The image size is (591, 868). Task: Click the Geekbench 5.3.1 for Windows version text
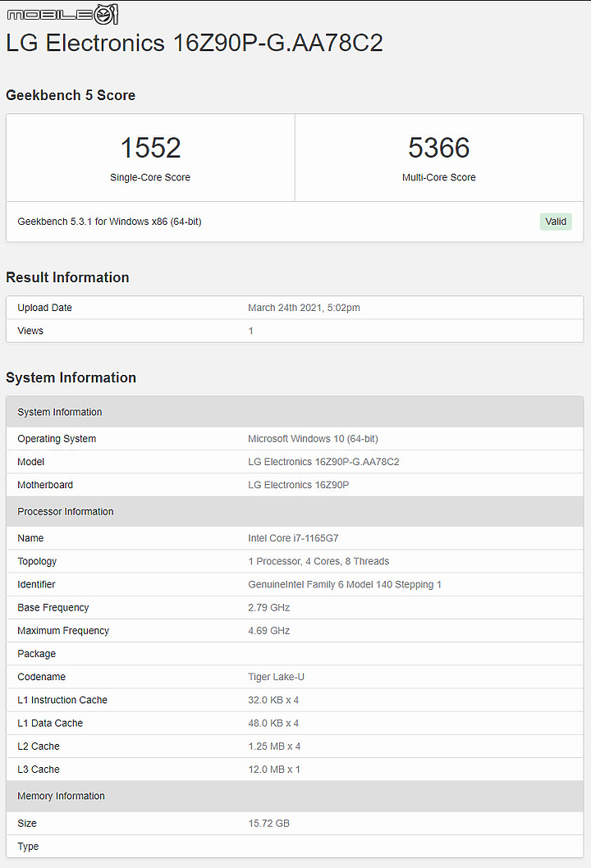(109, 222)
